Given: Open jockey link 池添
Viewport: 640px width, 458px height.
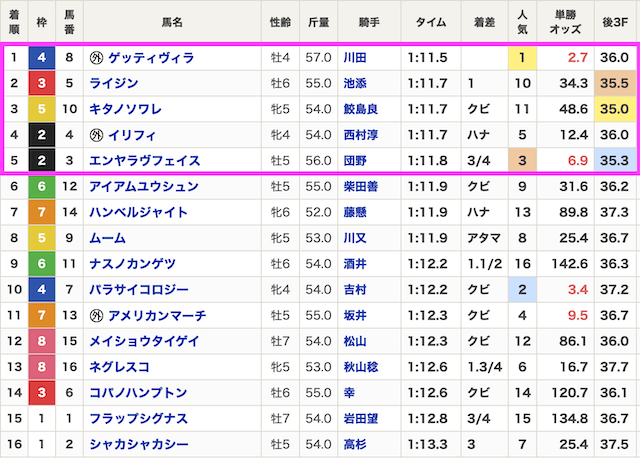Looking at the screenshot, I should pyautogui.click(x=355, y=83).
